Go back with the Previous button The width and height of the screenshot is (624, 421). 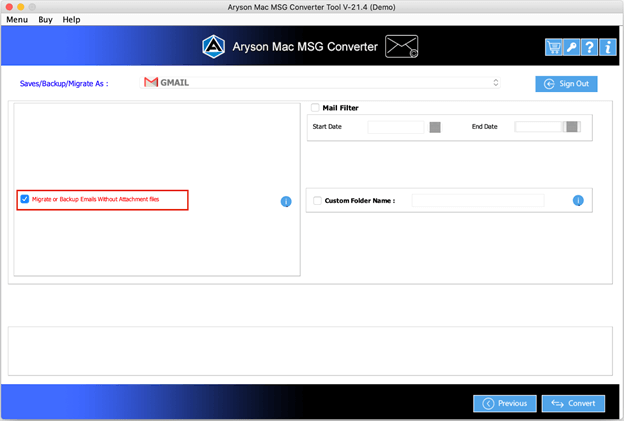(x=505, y=403)
